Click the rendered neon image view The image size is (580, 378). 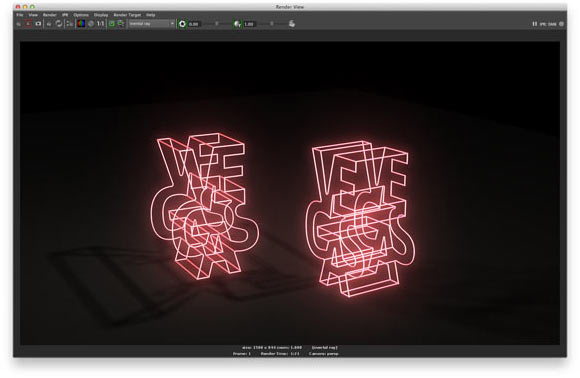(290, 193)
